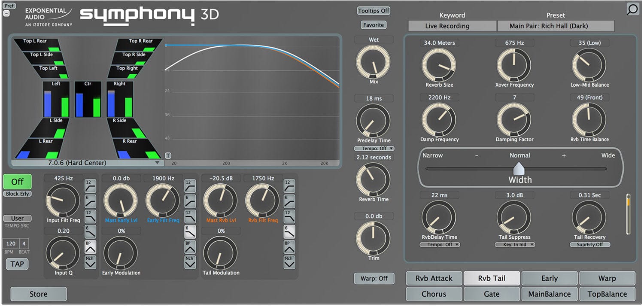
Task: Click the minus button under Pref
Action: 6,13
